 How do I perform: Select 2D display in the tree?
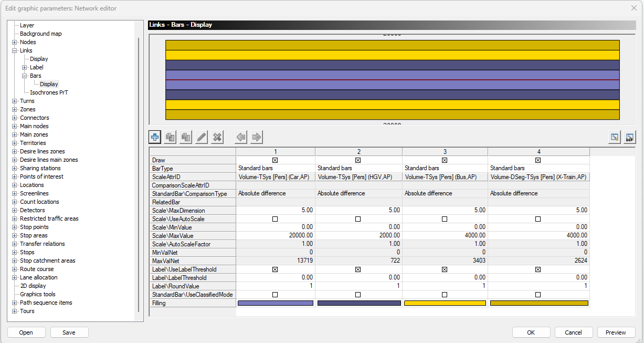pyautogui.click(x=33, y=286)
